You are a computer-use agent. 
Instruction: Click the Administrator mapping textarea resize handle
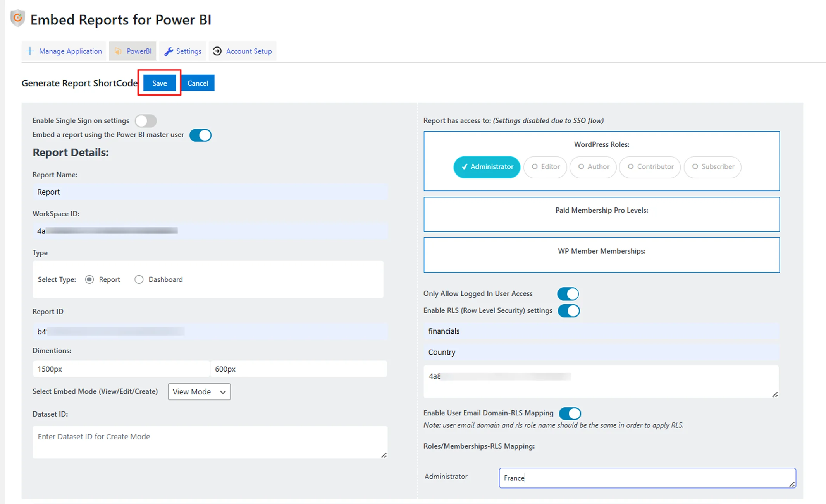click(x=792, y=484)
